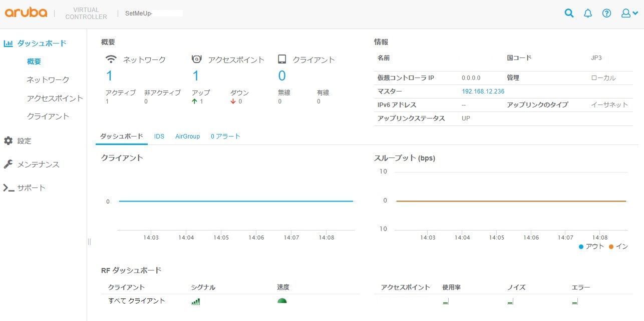Click the アクセスポイント icon in the overview
The height and width of the screenshot is (321, 644).
197,58
